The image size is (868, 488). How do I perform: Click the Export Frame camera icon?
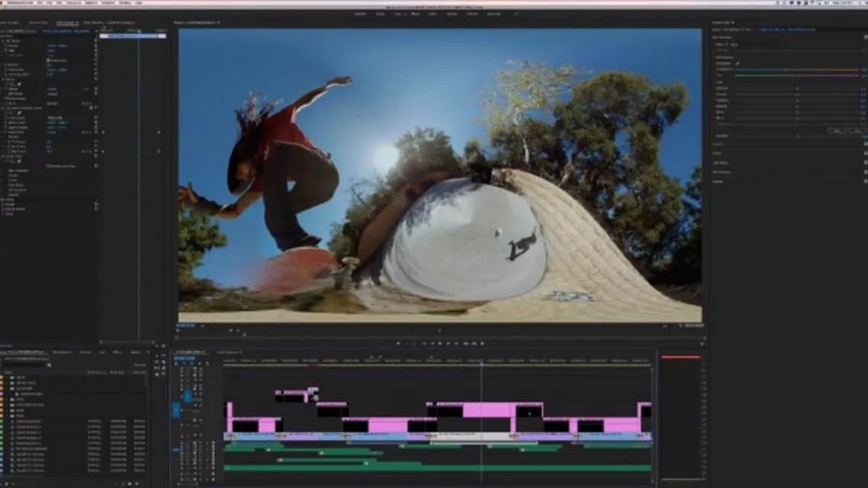(x=483, y=344)
